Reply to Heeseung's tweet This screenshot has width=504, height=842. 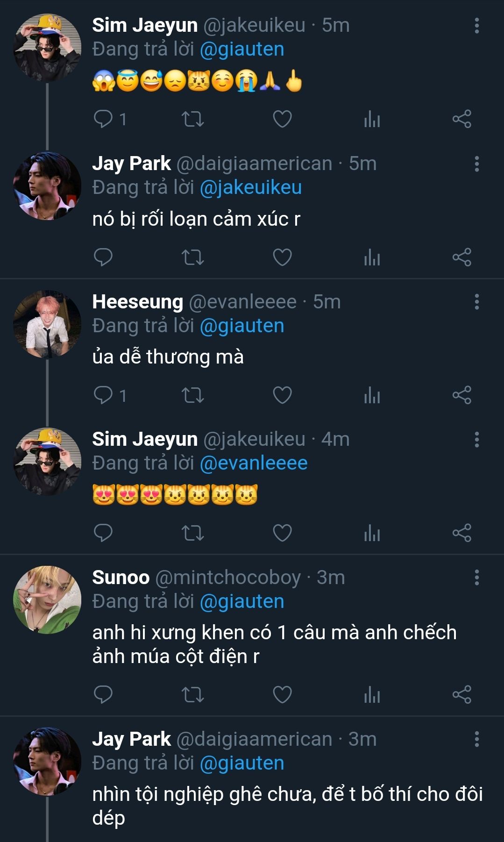(103, 395)
